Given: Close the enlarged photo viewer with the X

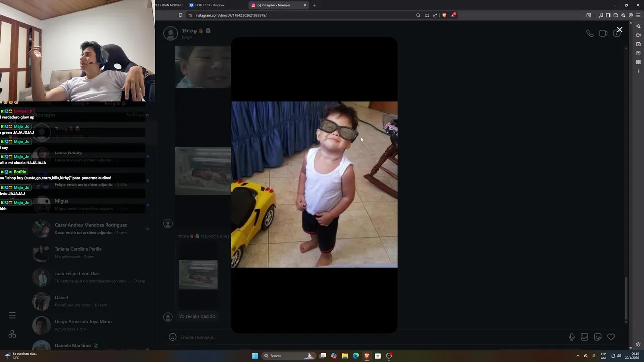Looking at the screenshot, I should [619, 30].
